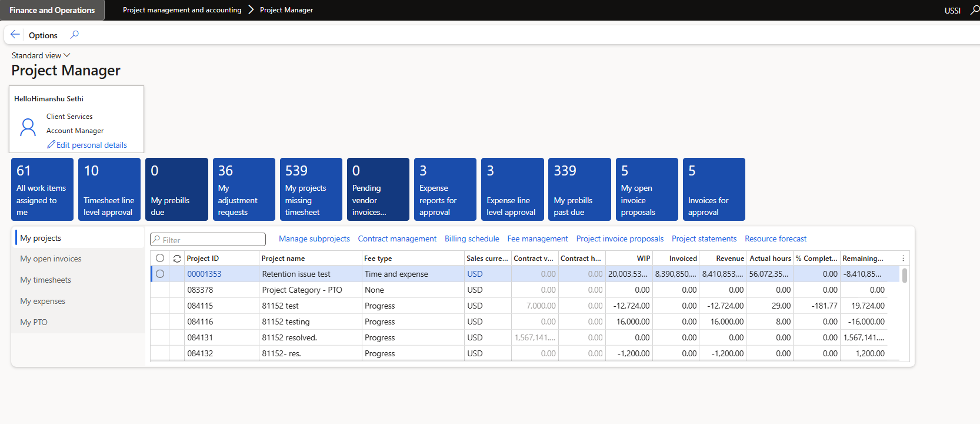Click the back arrow icon

(15, 35)
